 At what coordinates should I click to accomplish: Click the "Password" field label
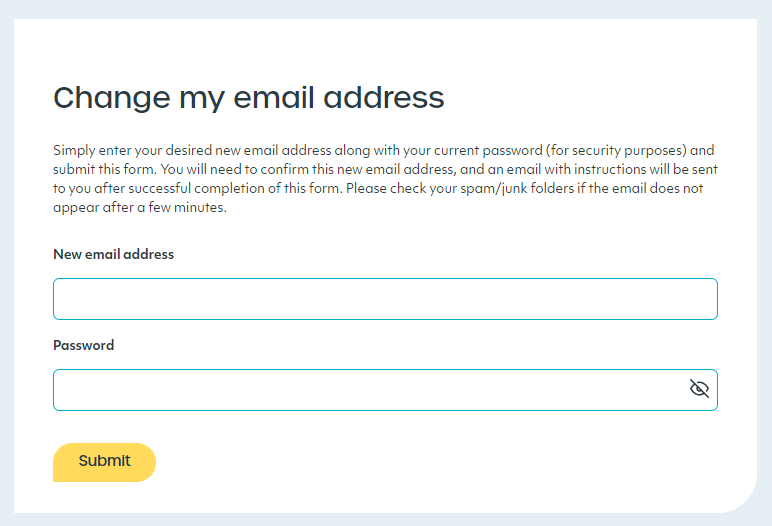83,346
